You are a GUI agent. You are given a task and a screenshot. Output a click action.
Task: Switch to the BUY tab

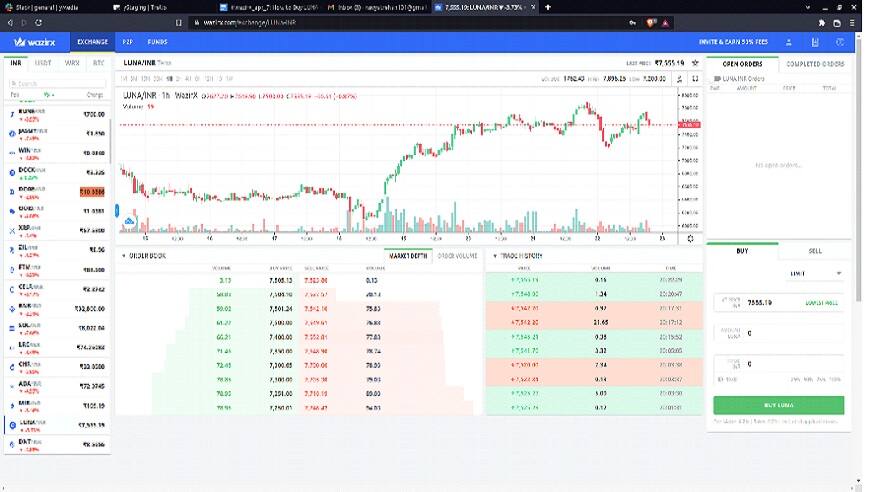pyautogui.click(x=742, y=251)
